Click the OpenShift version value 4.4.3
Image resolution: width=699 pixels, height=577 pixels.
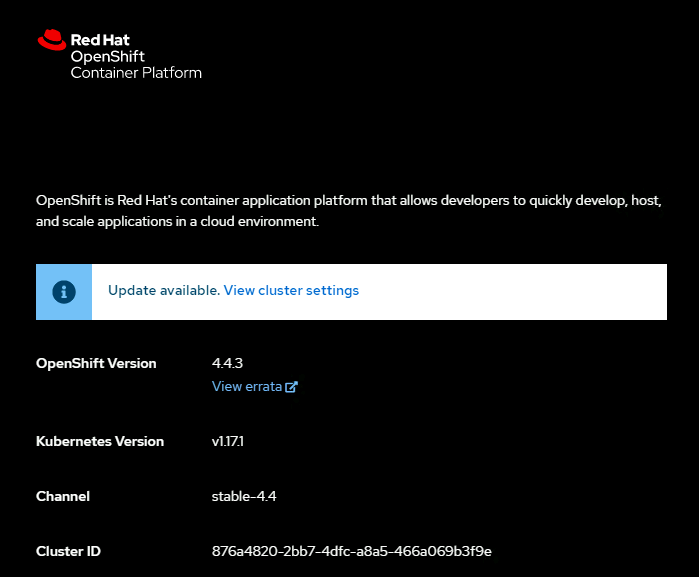coord(227,363)
